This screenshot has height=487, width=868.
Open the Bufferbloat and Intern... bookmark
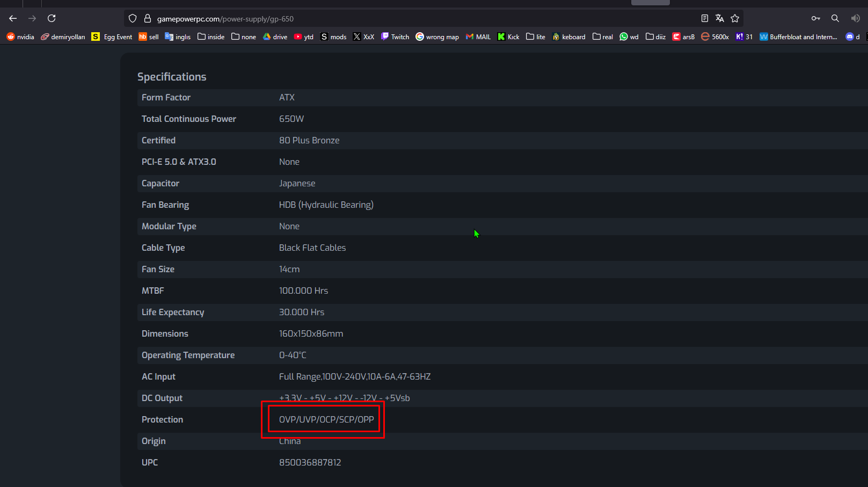coord(798,37)
